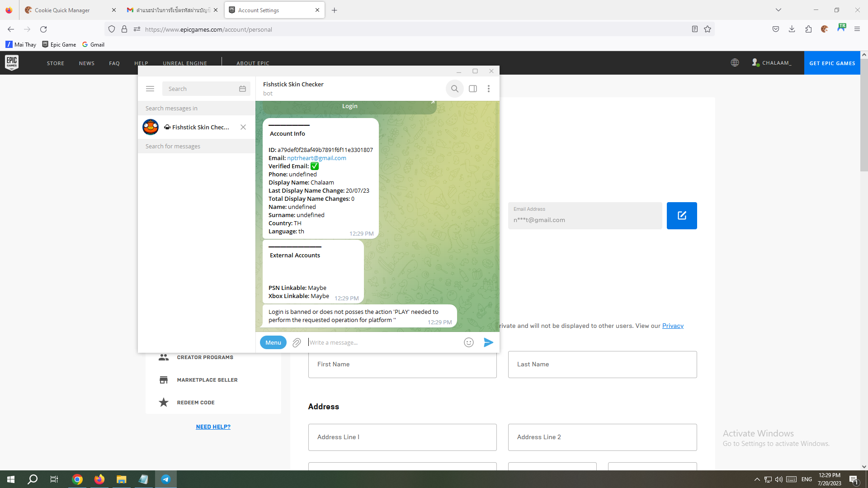868x488 pixels.
Task: Click GET EPIC GAMES button
Action: tap(832, 63)
